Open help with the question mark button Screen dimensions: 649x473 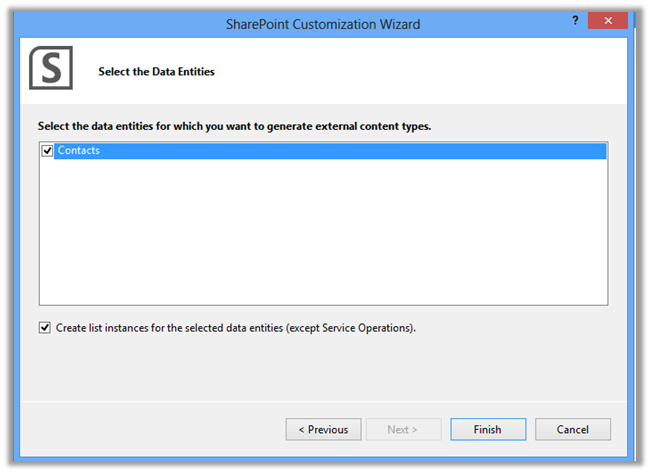[x=575, y=22]
